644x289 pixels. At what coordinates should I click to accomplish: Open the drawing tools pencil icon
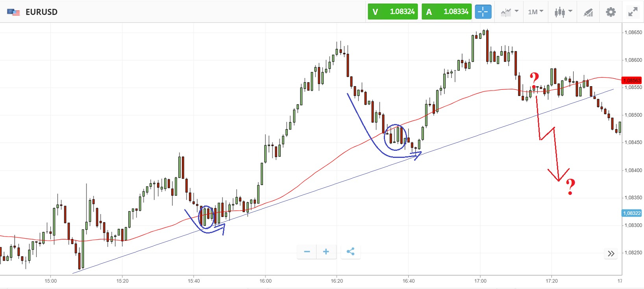[x=588, y=12]
